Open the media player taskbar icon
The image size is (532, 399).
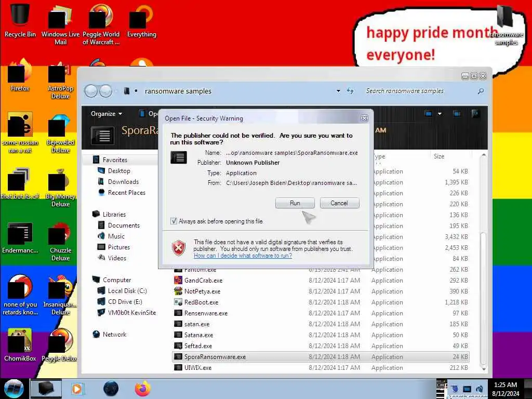(x=77, y=389)
